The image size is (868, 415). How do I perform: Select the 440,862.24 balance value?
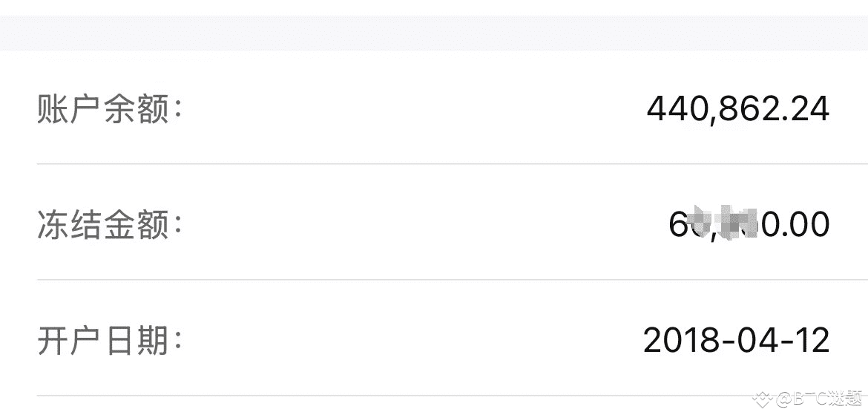[x=738, y=109]
